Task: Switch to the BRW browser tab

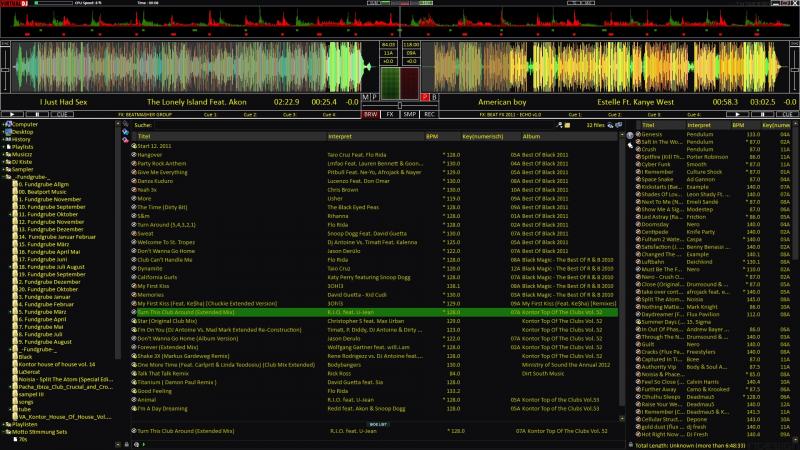Action: (x=370, y=114)
